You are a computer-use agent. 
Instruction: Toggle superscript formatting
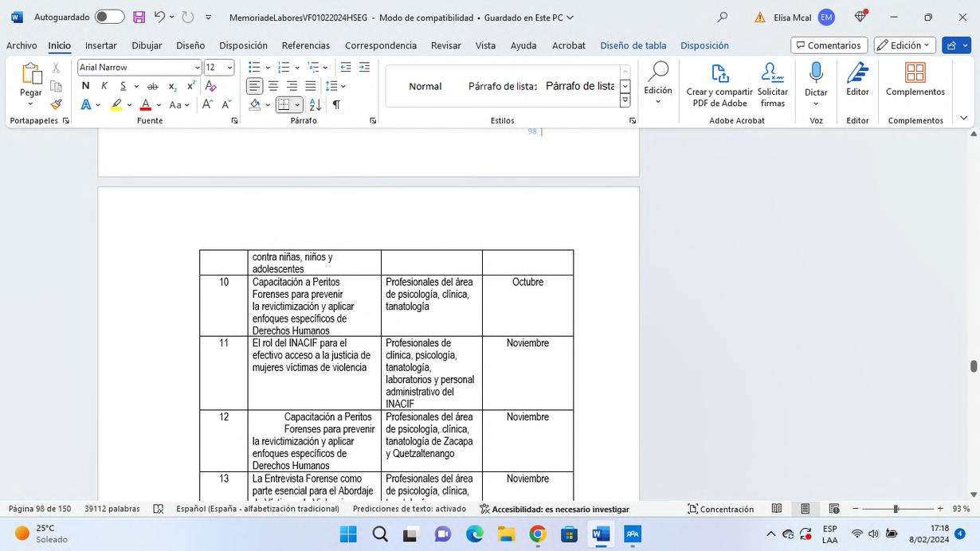pyautogui.click(x=190, y=86)
